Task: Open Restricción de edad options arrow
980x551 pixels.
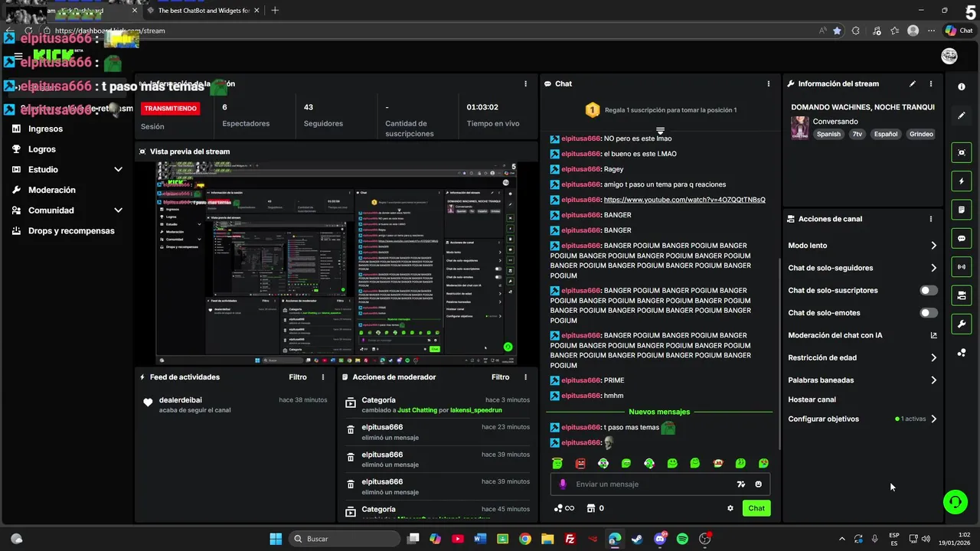Action: coord(933,357)
